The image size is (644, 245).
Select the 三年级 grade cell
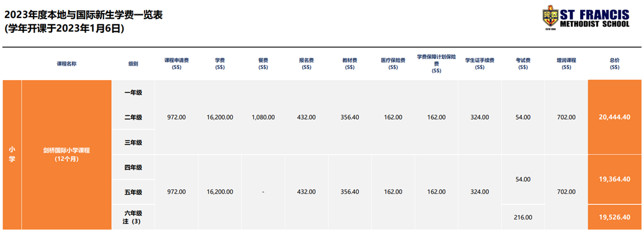click(x=133, y=143)
